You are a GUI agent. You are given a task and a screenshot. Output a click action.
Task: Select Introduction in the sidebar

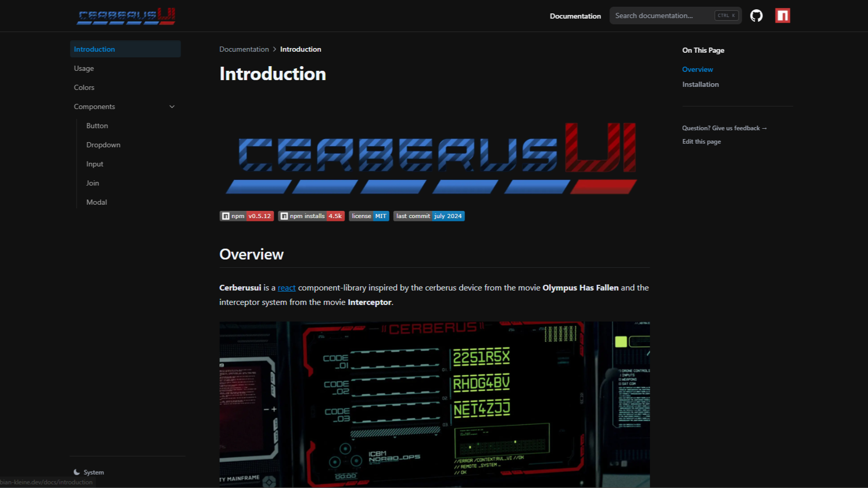tap(125, 49)
